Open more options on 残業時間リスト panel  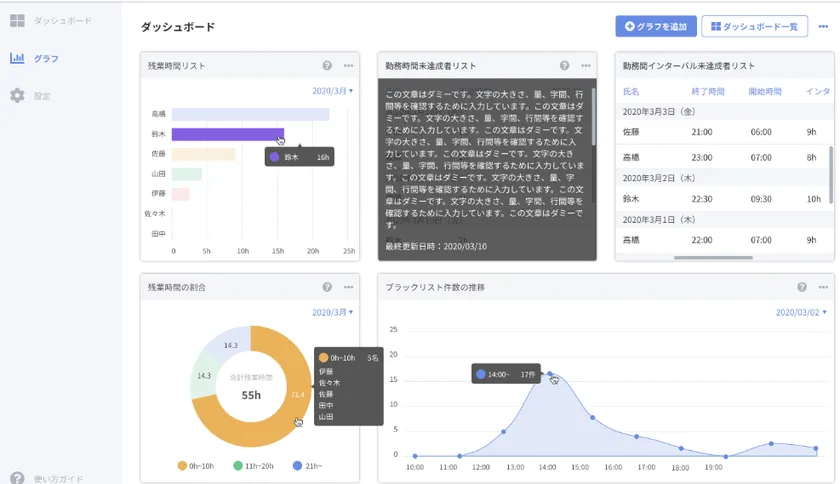point(348,66)
